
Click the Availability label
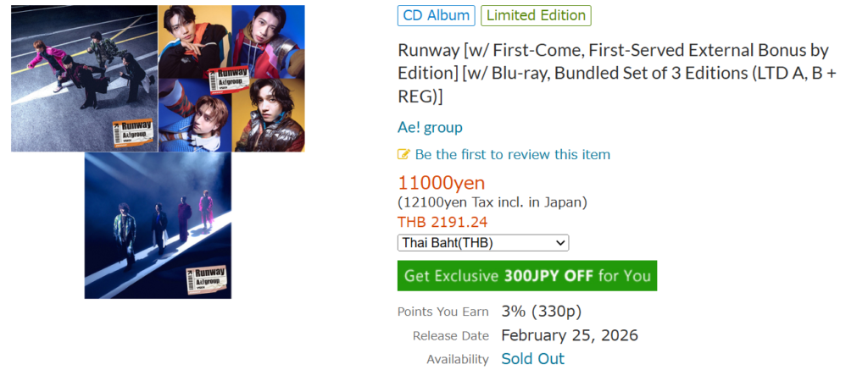458,359
